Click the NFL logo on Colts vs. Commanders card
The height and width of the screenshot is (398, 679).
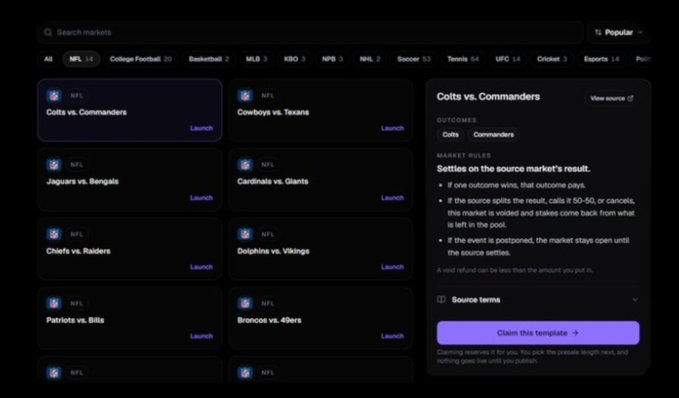(54, 95)
